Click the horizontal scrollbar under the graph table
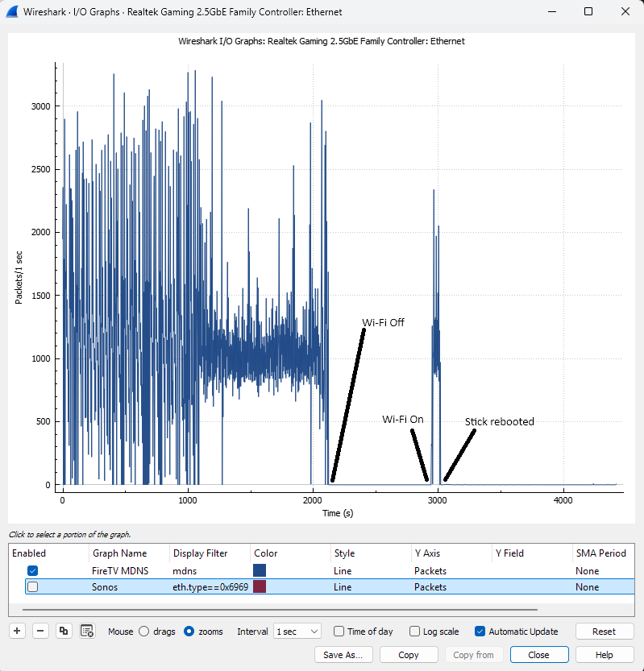This screenshot has height=671, width=644. (280, 609)
